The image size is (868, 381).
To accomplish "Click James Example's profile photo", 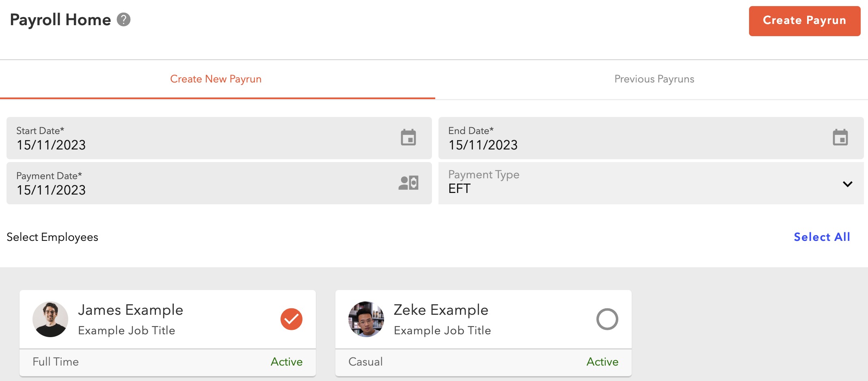I will (50, 319).
